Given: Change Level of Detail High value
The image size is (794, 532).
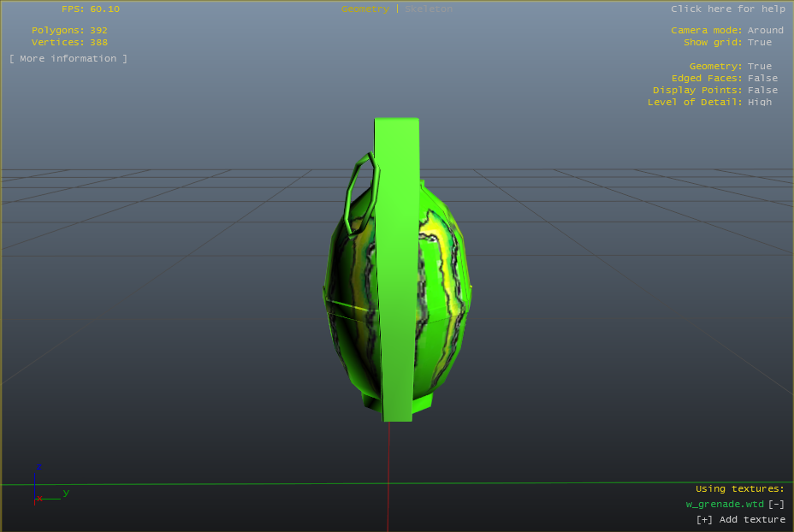Looking at the screenshot, I should coord(760,103).
